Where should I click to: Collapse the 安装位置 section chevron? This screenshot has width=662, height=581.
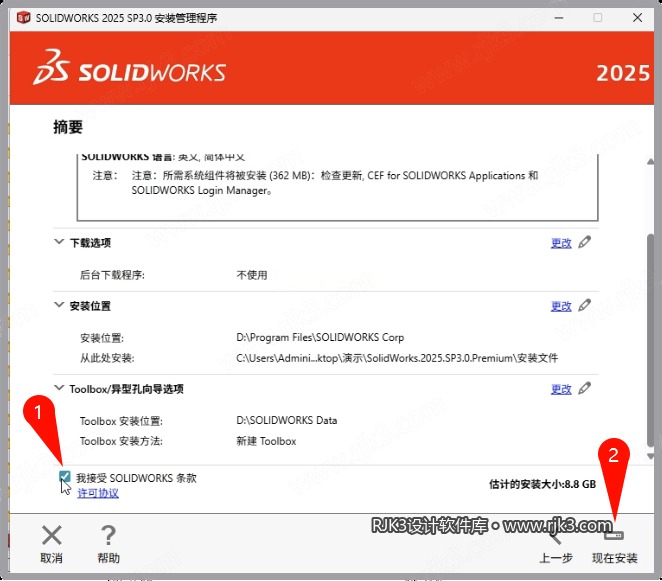pyautogui.click(x=59, y=304)
